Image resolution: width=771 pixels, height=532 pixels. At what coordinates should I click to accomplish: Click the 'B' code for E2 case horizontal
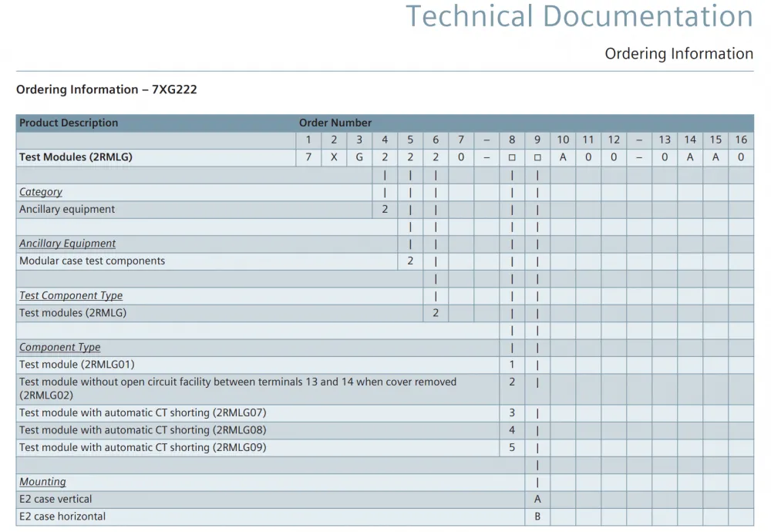(x=537, y=517)
